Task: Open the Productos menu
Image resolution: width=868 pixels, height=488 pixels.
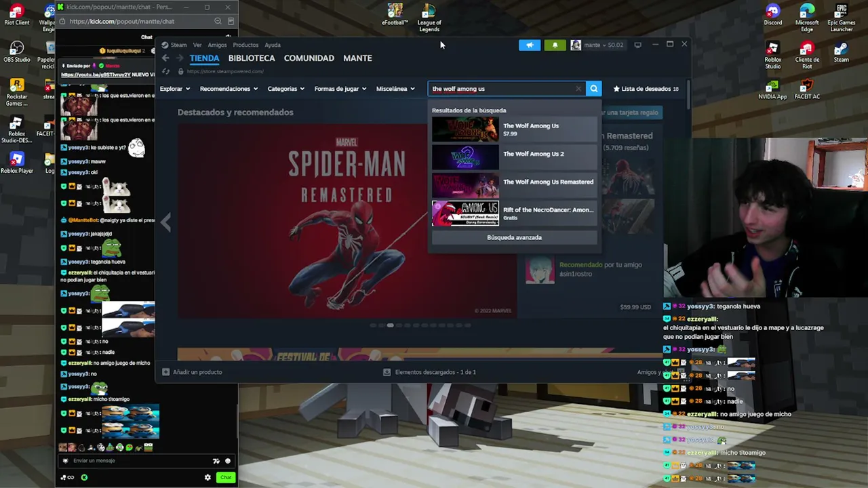Action: point(245,45)
